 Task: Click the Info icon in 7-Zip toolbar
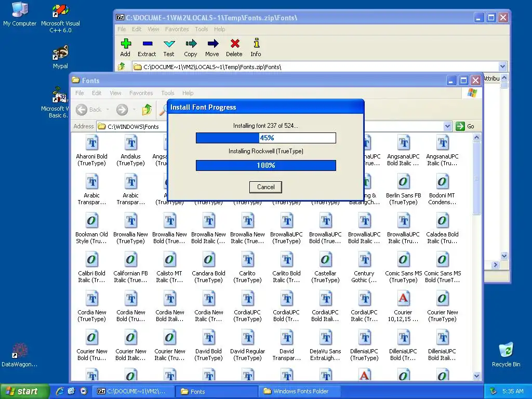click(x=256, y=43)
